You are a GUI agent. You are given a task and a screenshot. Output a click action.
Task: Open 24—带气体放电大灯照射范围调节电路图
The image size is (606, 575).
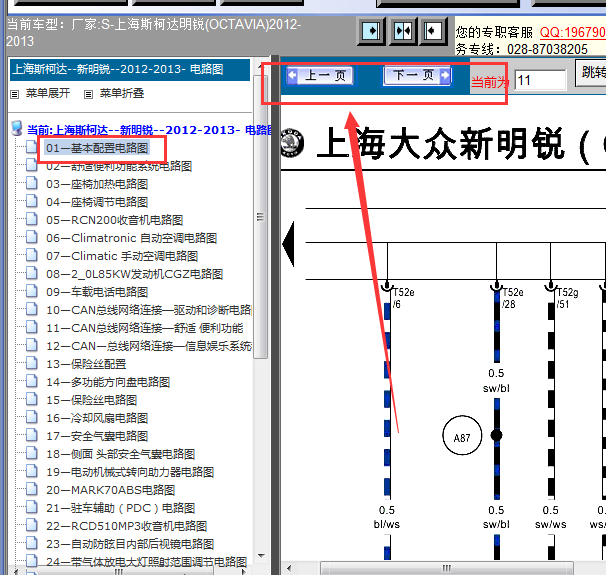coord(146,562)
